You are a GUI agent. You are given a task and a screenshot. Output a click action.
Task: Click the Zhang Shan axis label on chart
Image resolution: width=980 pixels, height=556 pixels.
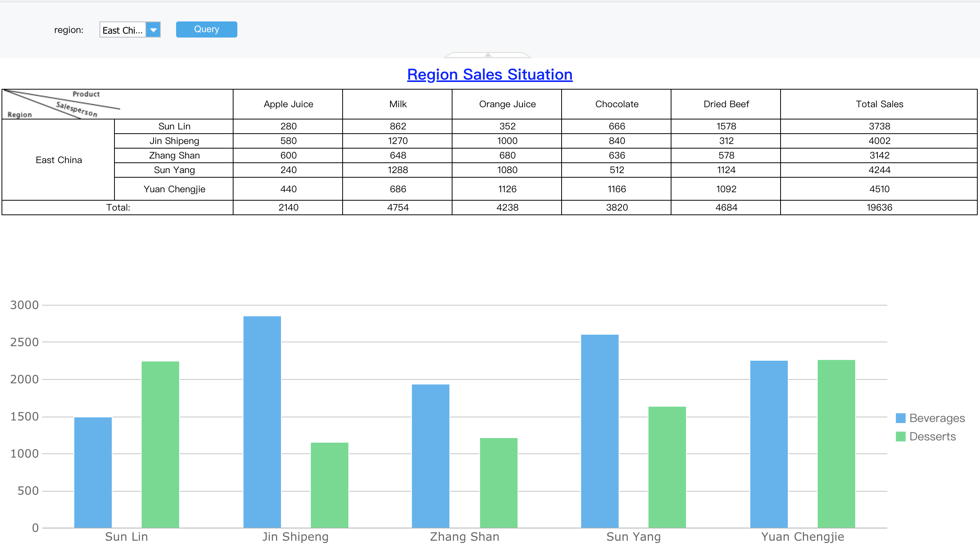465,536
